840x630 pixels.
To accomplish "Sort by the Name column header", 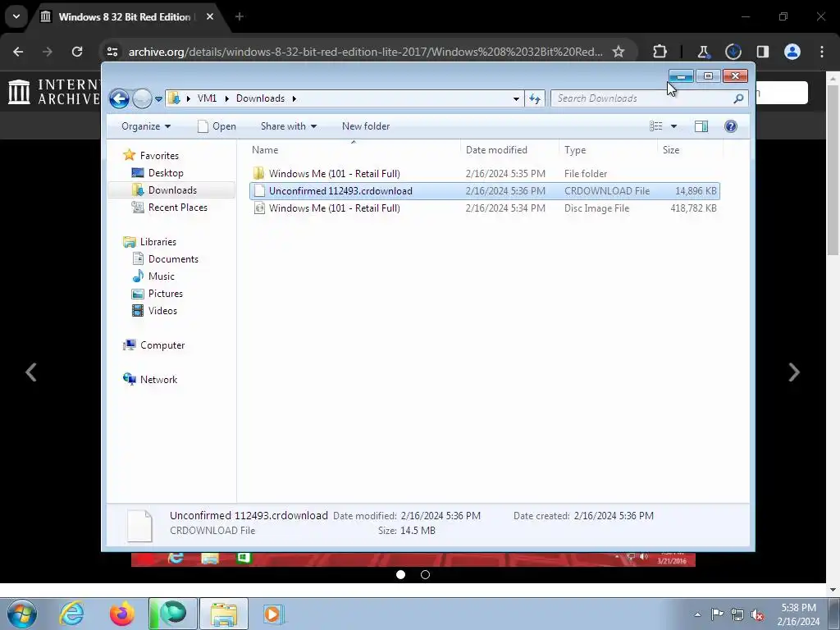I will click(x=354, y=150).
